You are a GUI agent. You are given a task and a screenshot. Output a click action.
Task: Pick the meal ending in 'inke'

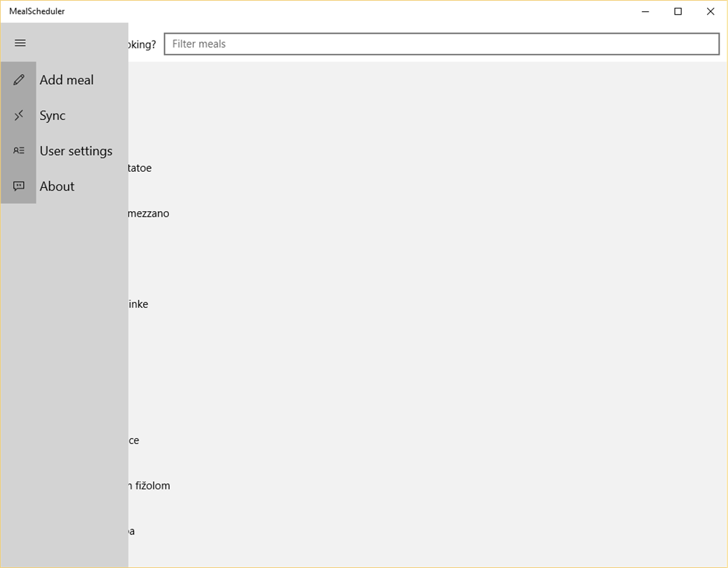[x=138, y=304]
